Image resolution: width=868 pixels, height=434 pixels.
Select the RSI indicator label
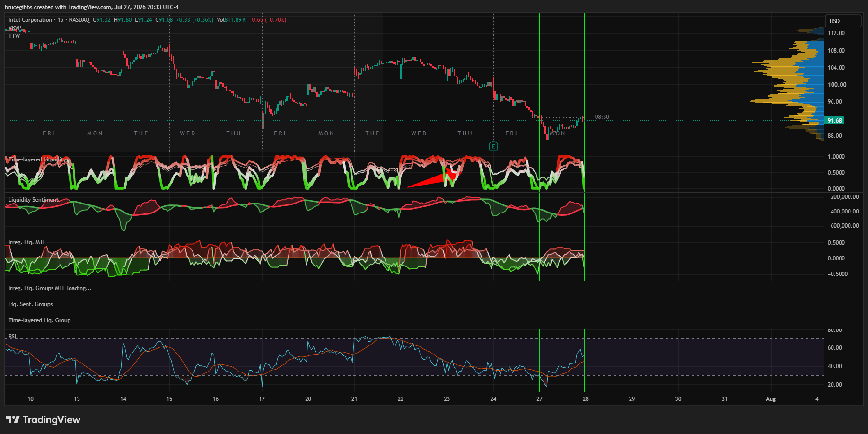click(x=12, y=337)
